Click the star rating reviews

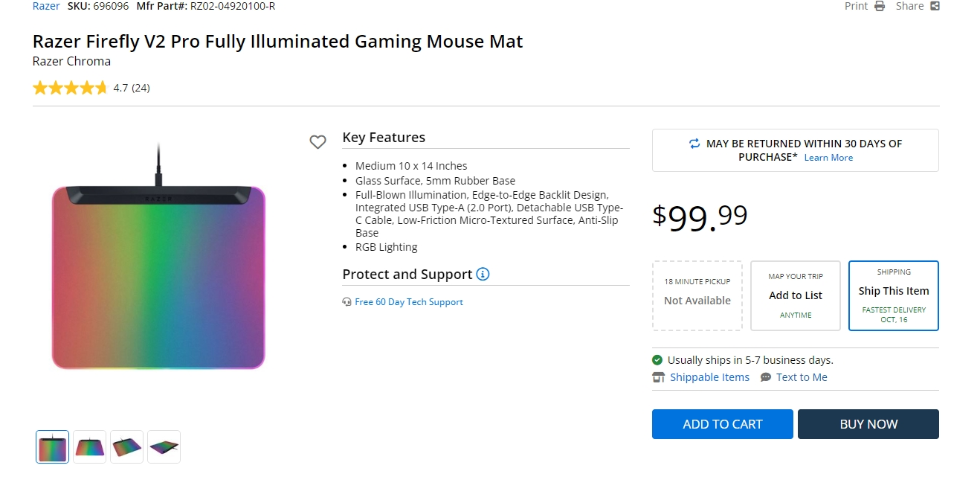pyautogui.click(x=70, y=88)
